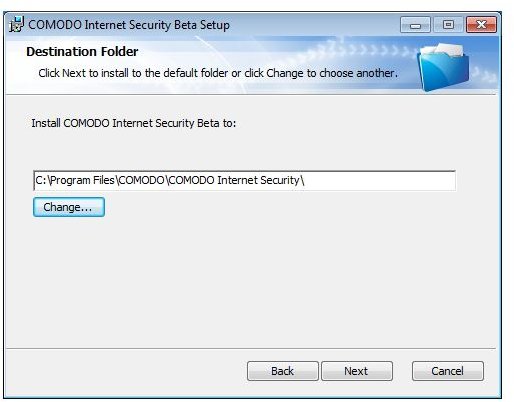Go to the previous step with Back
Viewport: 514px width, 402px height.
tap(283, 371)
